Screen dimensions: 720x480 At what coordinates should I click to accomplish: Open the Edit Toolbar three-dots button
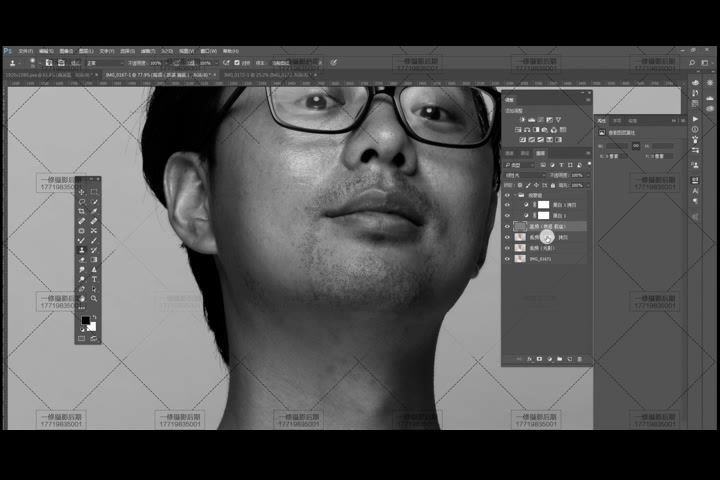pos(82,308)
